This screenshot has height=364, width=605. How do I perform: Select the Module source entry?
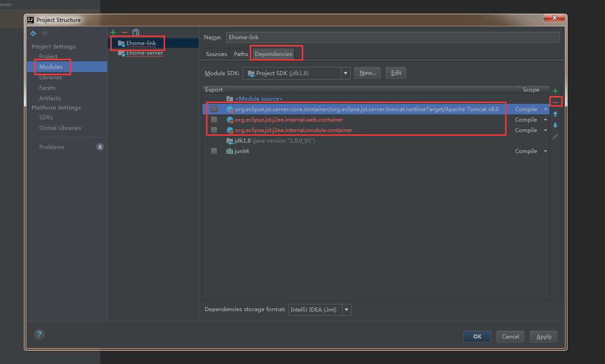pos(259,99)
